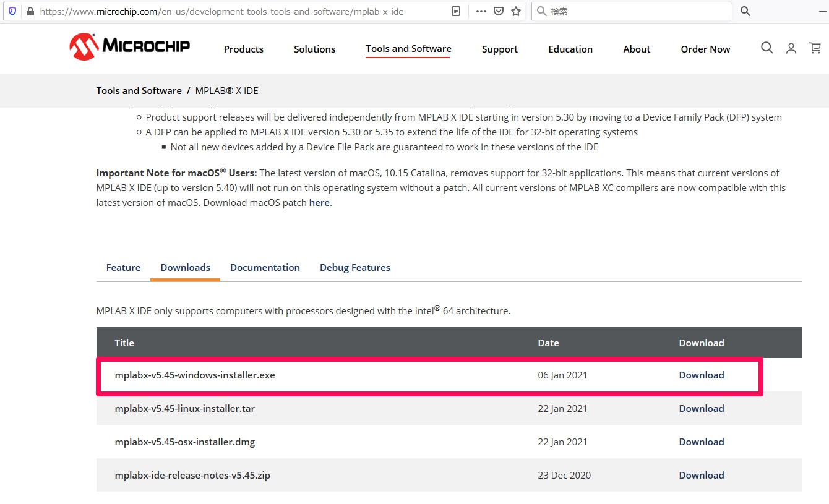Image resolution: width=829 pixels, height=504 pixels.
Task: Open the Solutions menu
Action: pyautogui.click(x=315, y=49)
